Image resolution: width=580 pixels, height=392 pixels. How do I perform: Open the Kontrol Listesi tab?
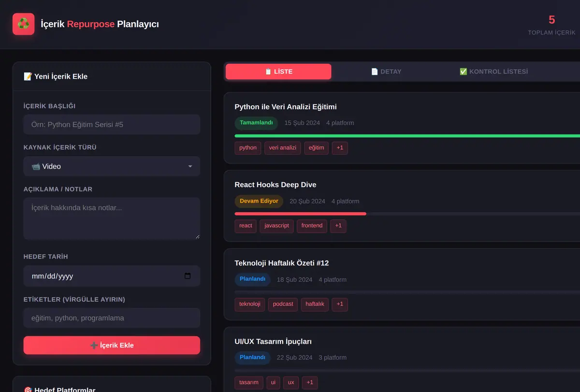[x=493, y=72]
